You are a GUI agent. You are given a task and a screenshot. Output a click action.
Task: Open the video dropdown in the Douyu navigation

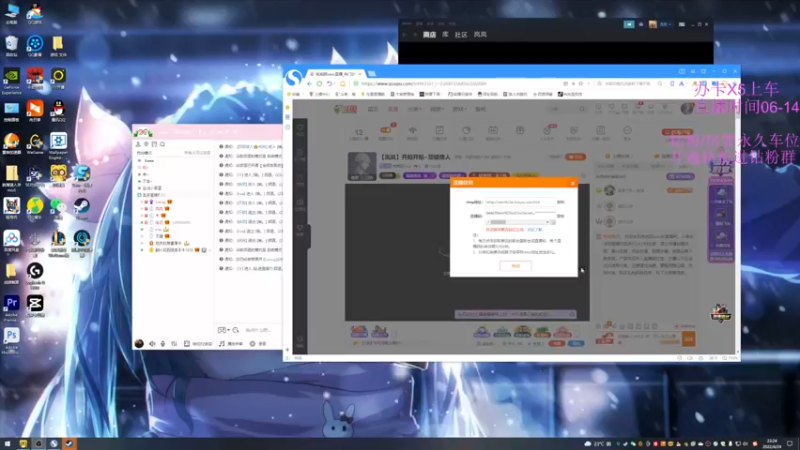tap(437, 109)
